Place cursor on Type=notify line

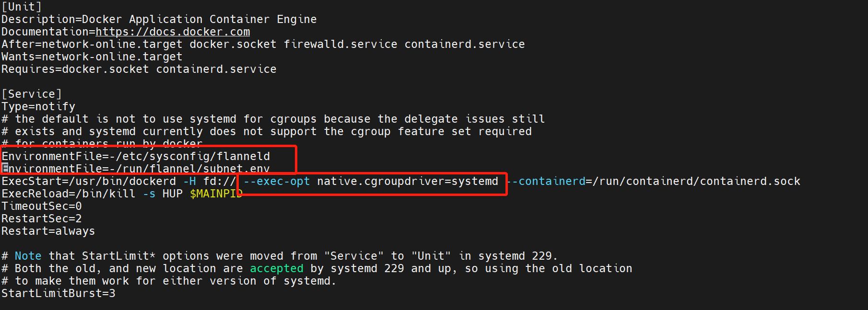pyautogui.click(x=38, y=106)
